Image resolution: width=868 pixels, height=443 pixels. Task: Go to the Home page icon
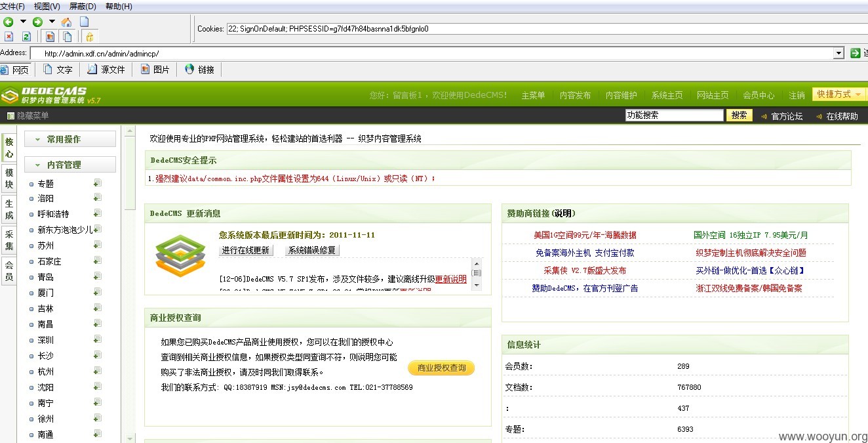pyautogui.click(x=66, y=22)
